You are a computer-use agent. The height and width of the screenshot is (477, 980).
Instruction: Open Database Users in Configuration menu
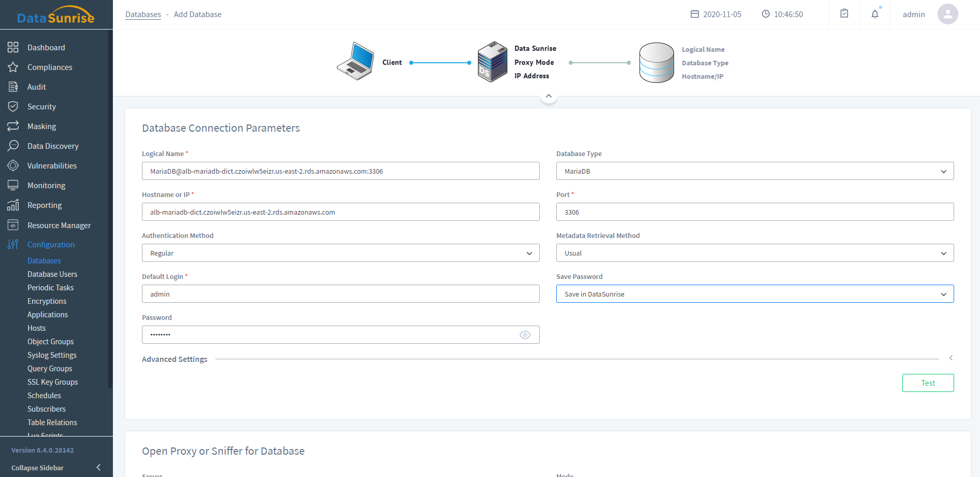coord(52,274)
